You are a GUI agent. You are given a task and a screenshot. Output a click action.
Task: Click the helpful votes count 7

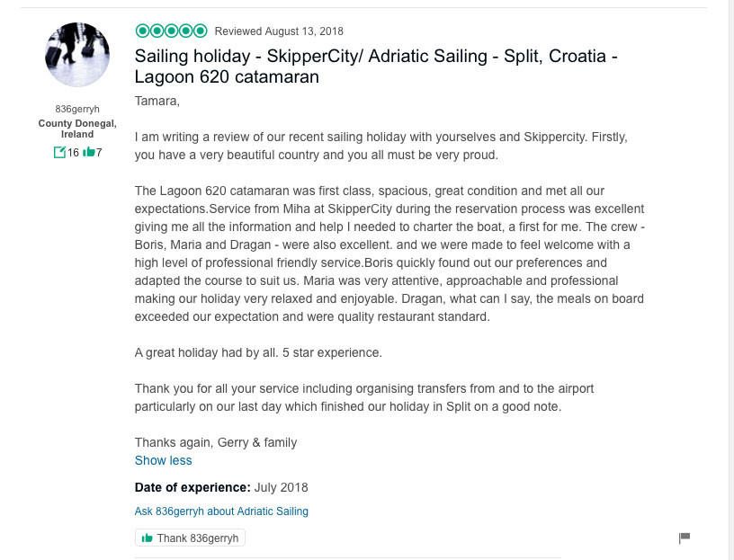(99, 152)
